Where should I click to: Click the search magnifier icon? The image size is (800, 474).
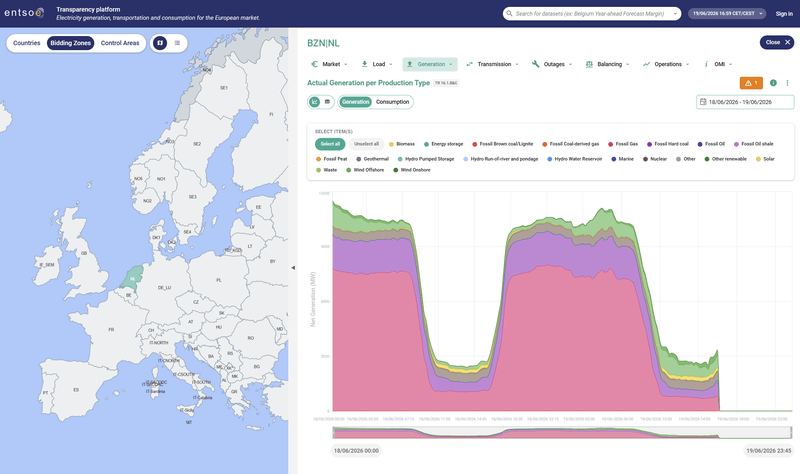pos(509,14)
